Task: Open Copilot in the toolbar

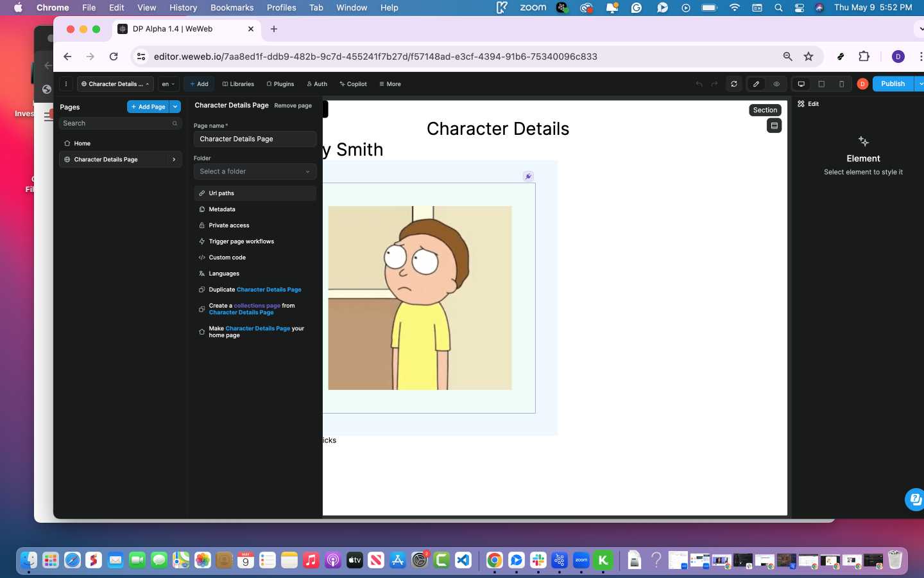Action: 354,84
